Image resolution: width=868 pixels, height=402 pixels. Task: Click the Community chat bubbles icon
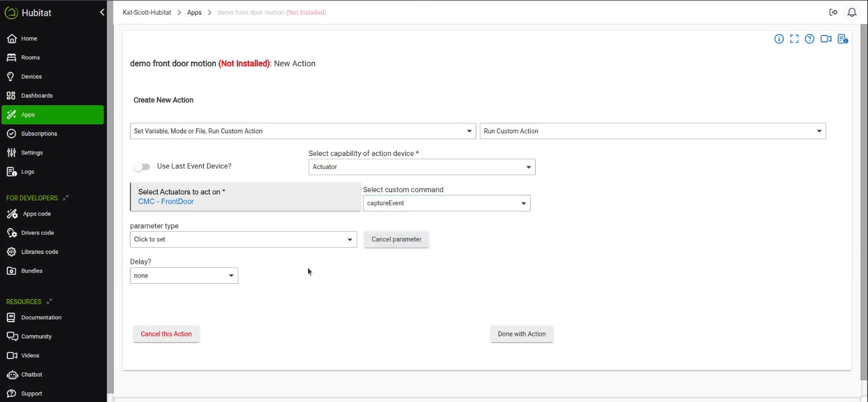pyautogui.click(x=12, y=336)
